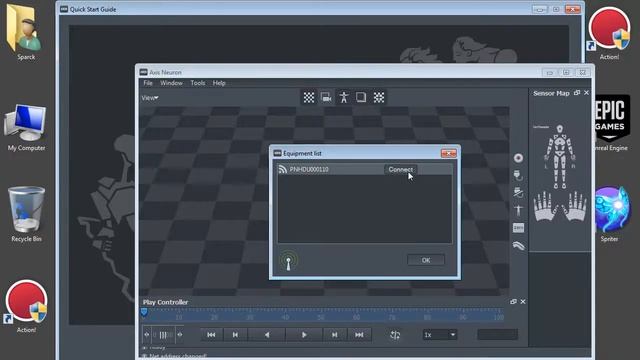
Task: Click the right hand in Sensor Map
Action: click(575, 207)
